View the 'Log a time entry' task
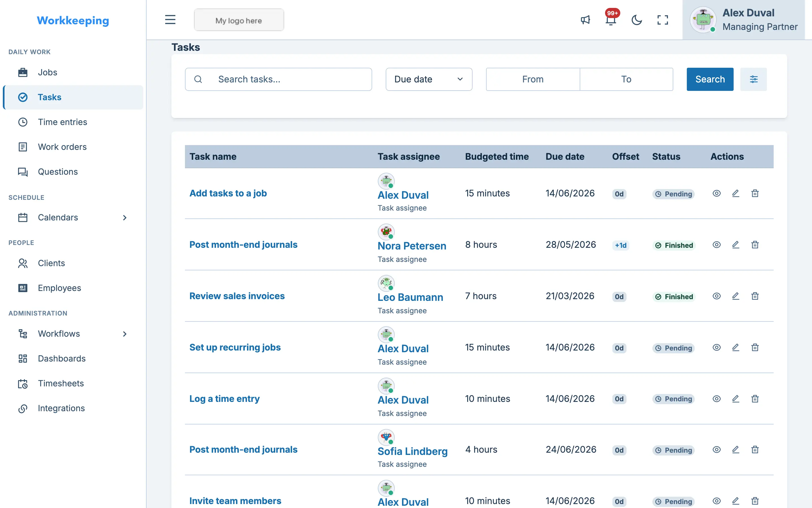 717,399
